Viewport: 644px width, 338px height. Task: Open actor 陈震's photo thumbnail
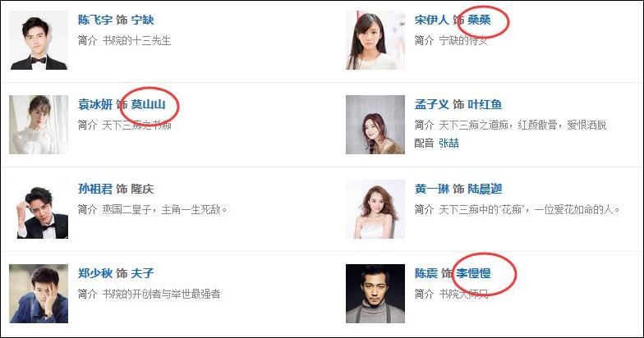(375, 294)
